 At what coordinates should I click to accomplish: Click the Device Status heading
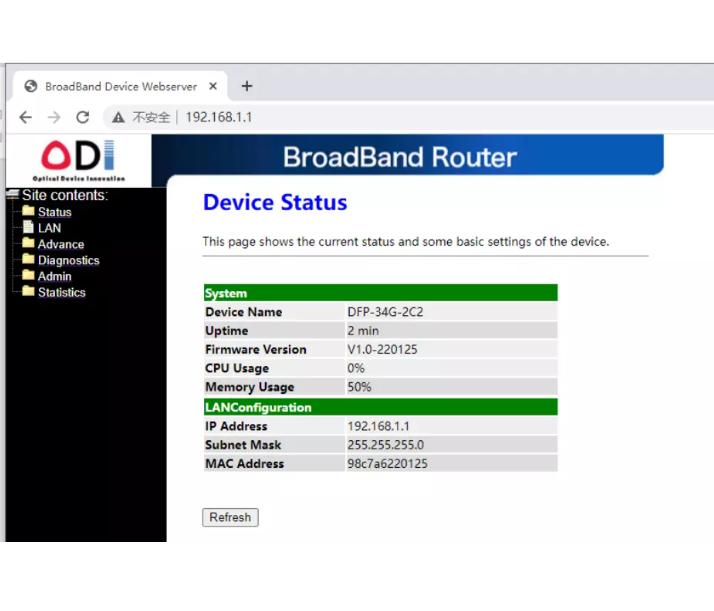click(x=275, y=202)
